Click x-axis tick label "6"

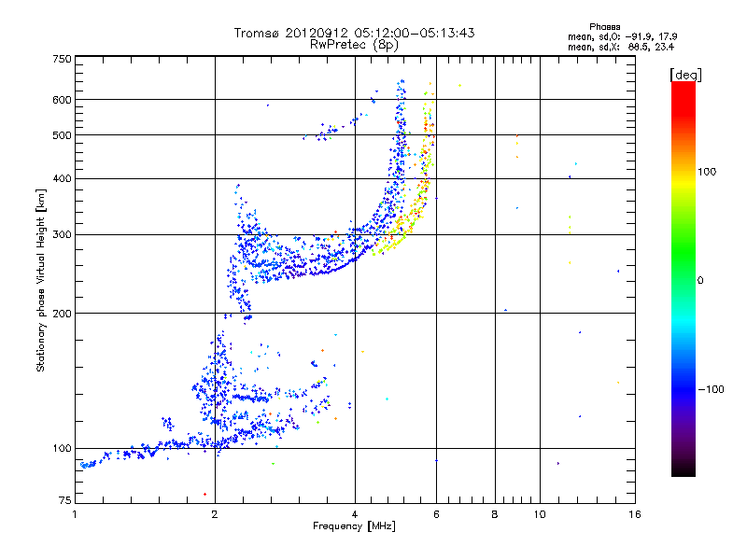(436, 514)
